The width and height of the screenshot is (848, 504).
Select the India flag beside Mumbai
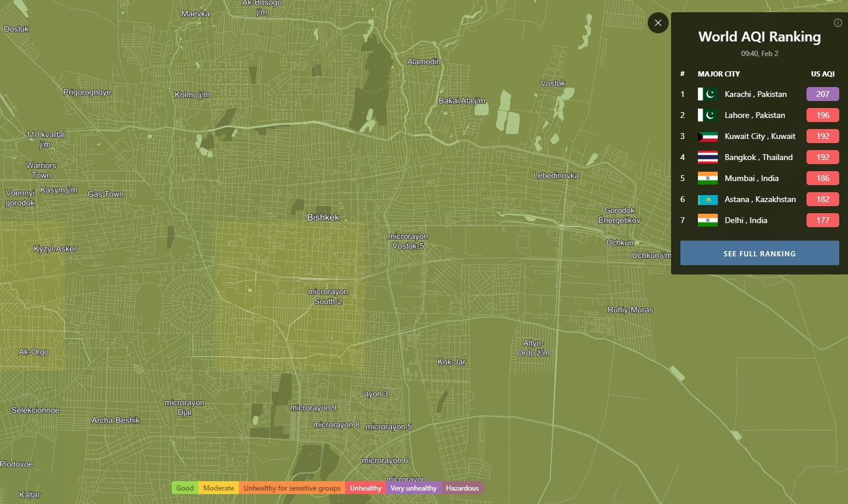pyautogui.click(x=707, y=179)
